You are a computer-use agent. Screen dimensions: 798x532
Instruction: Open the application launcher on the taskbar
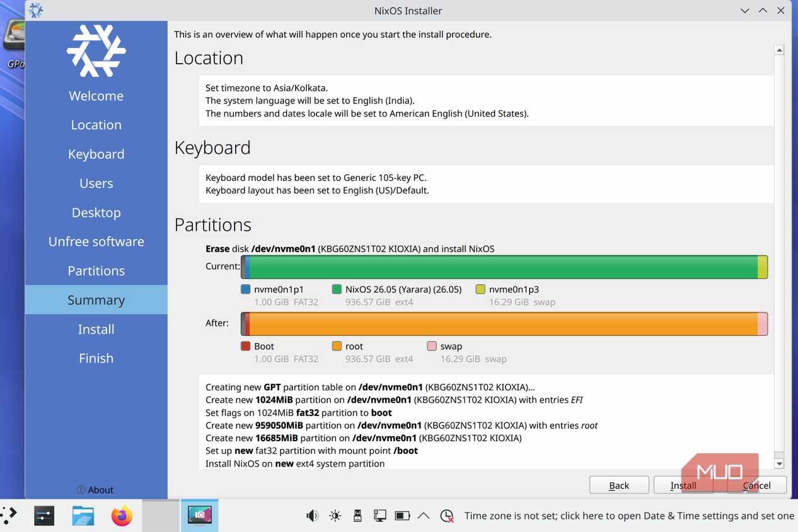pyautogui.click(x=9, y=516)
